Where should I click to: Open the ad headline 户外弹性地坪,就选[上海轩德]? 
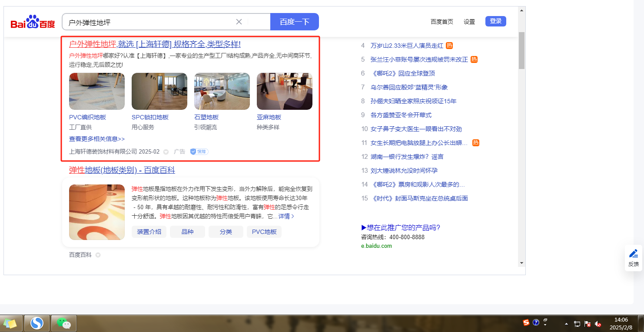155,44
